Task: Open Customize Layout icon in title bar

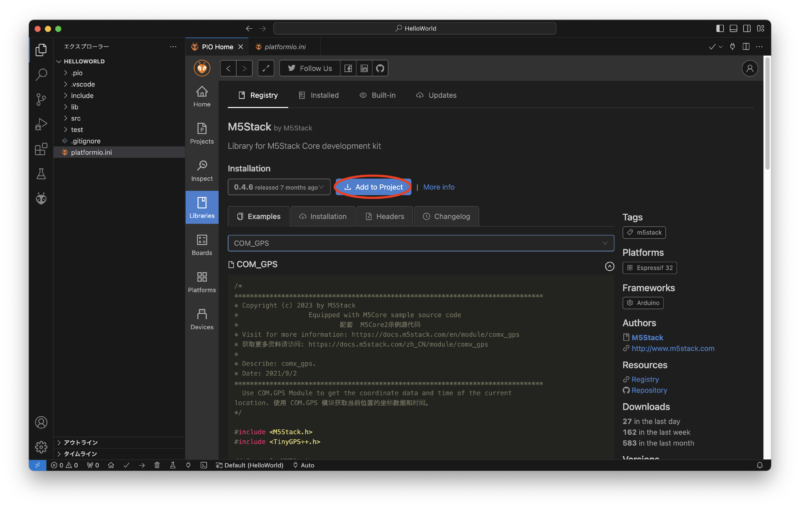Action: pyautogui.click(x=761, y=29)
